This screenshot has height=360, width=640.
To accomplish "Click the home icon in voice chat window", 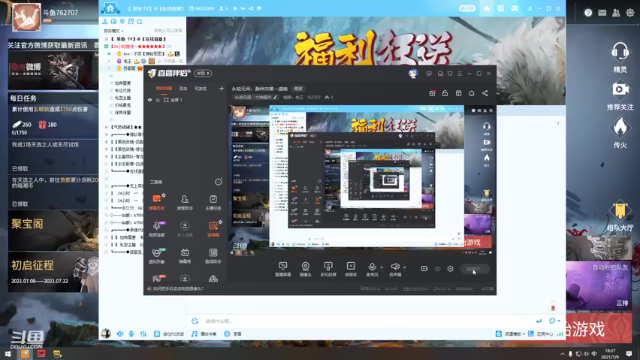I will tap(487, 9).
